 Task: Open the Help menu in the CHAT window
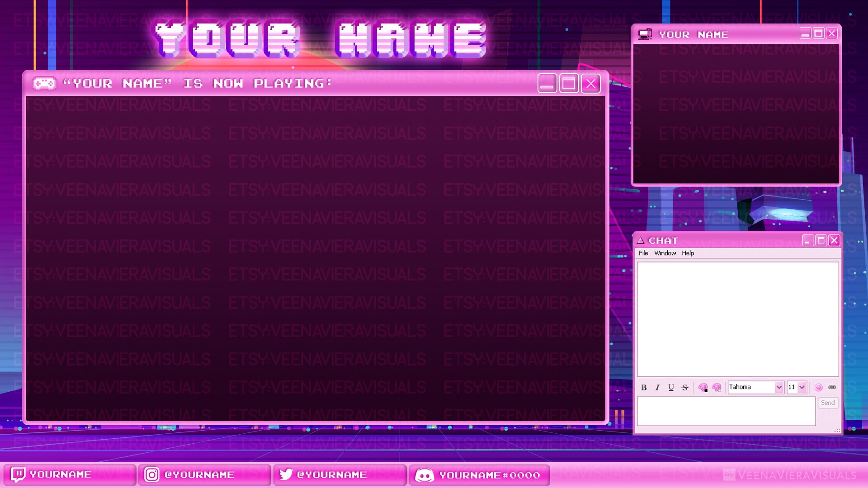(688, 253)
